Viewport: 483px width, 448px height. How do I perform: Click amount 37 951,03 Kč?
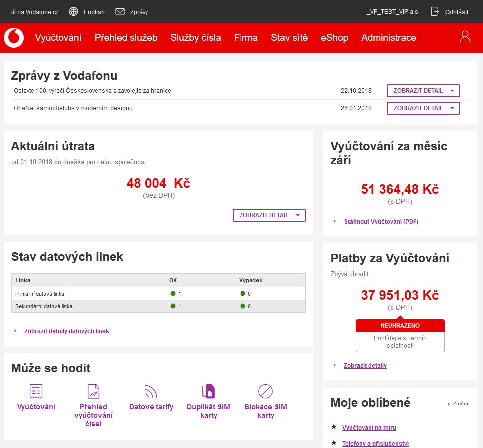pos(400,295)
